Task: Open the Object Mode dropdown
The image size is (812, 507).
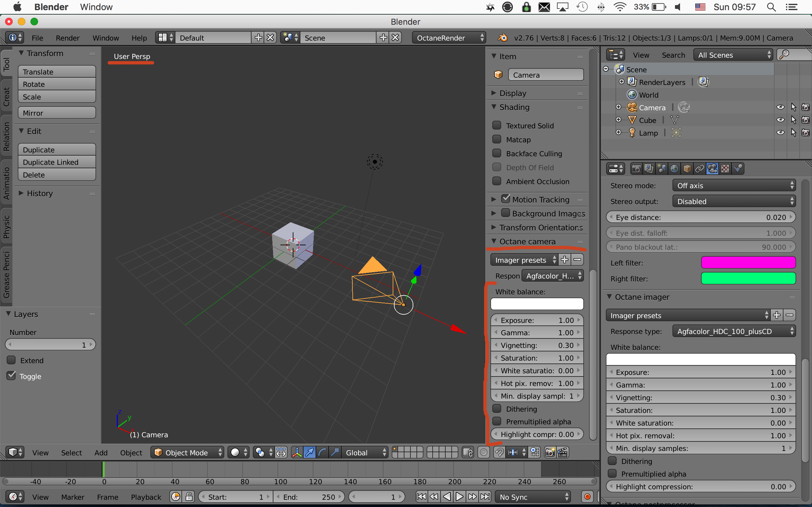Action: pos(187,452)
